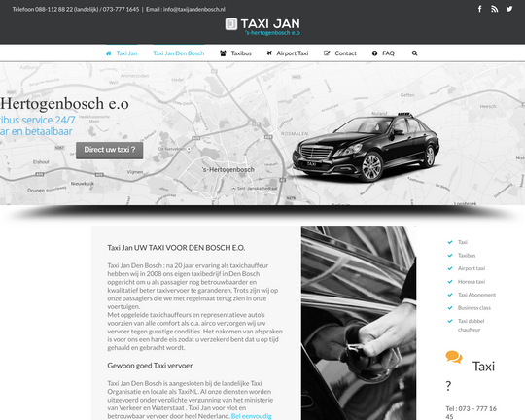
Task: Open the RSS feed icon
Action: pyautogui.click(x=494, y=9)
